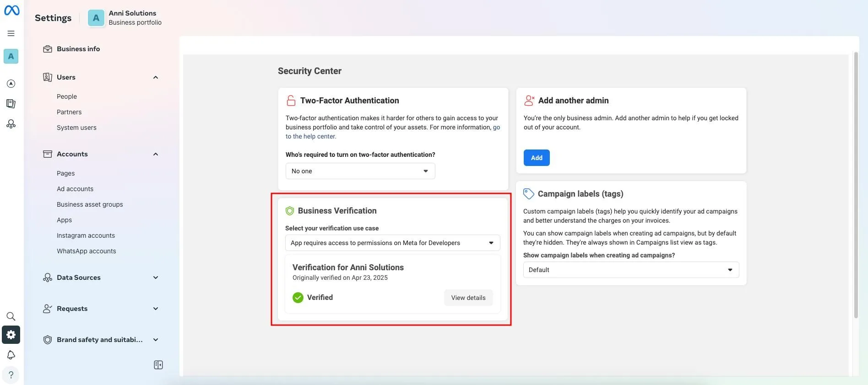This screenshot has height=385, width=868.
Task: Open the connected-nodes icon in left rail
Action: (x=11, y=124)
